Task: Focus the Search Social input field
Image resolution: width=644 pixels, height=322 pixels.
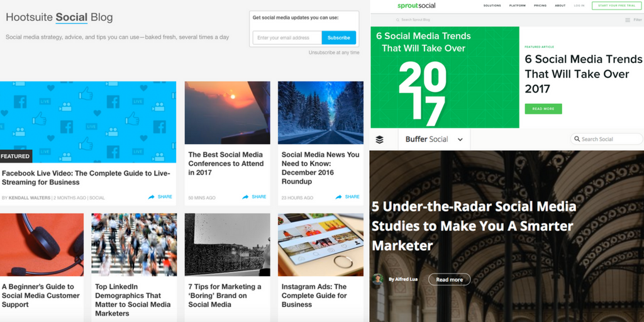Action: coord(607,139)
